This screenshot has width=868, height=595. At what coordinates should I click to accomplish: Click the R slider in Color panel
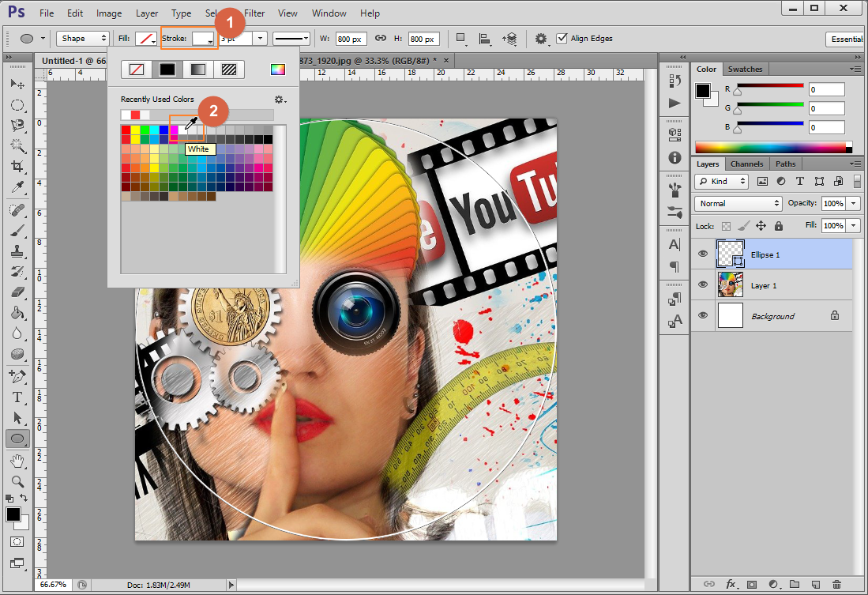pos(770,85)
